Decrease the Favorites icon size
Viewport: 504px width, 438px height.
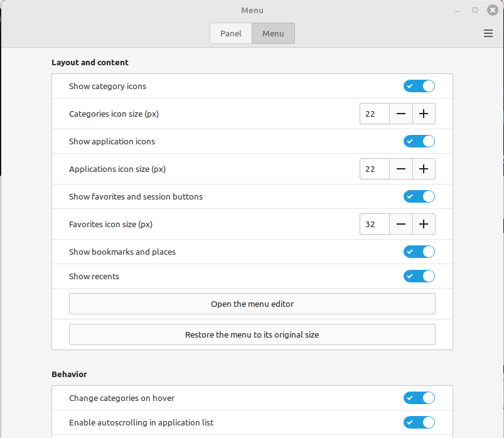[401, 225]
